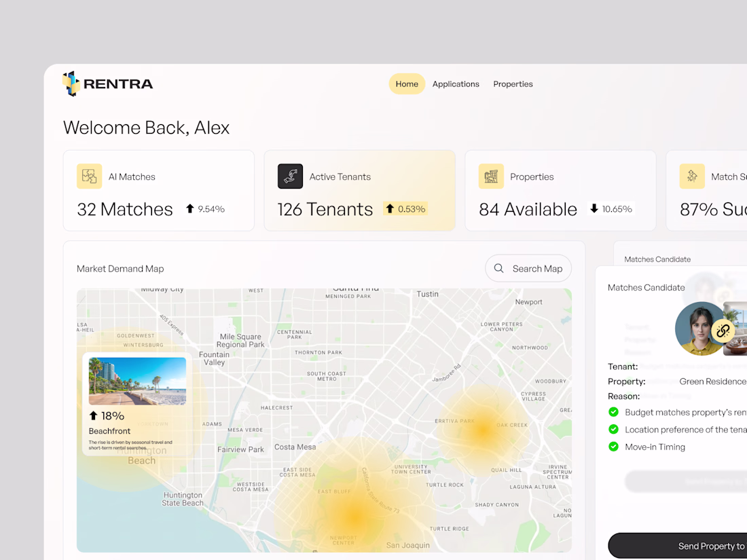Screen dimensions: 747x560
Task: Click the Send Property button
Action: point(678,546)
